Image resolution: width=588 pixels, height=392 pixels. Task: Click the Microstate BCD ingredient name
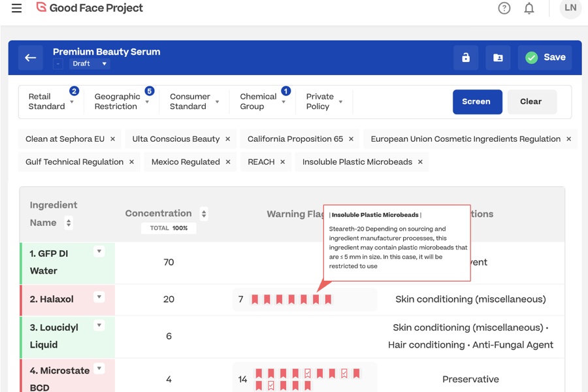(x=59, y=379)
